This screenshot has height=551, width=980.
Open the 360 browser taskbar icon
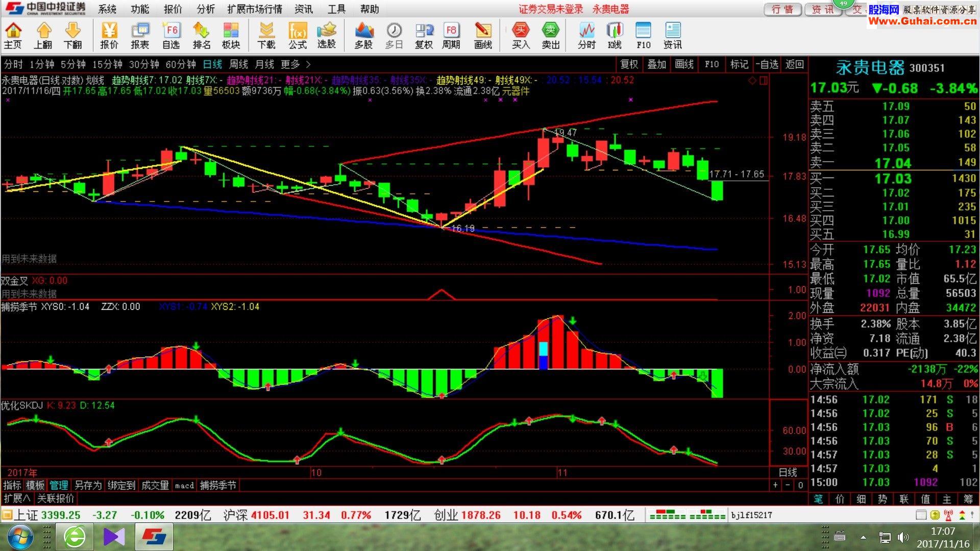pos(75,537)
